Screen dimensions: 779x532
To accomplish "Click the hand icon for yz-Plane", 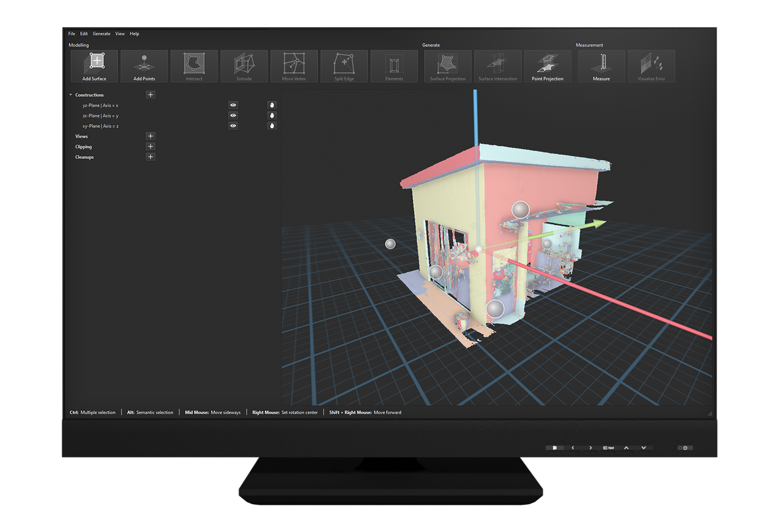I will point(272,105).
